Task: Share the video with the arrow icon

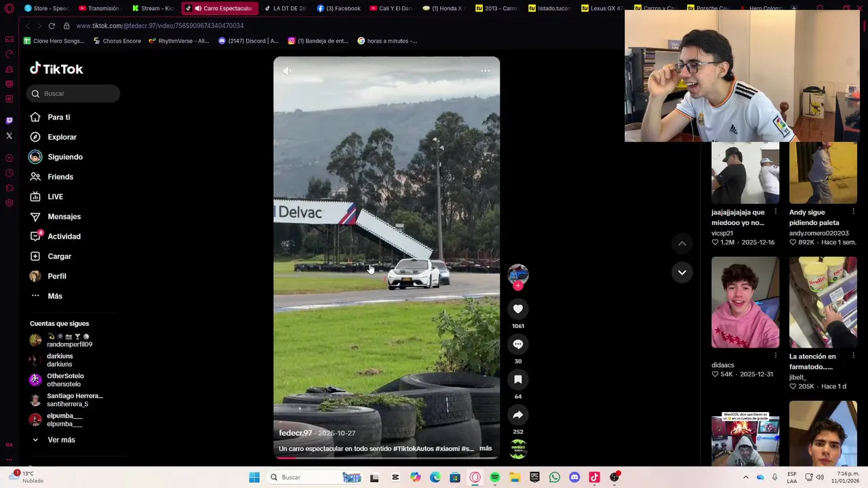Action: click(x=518, y=415)
